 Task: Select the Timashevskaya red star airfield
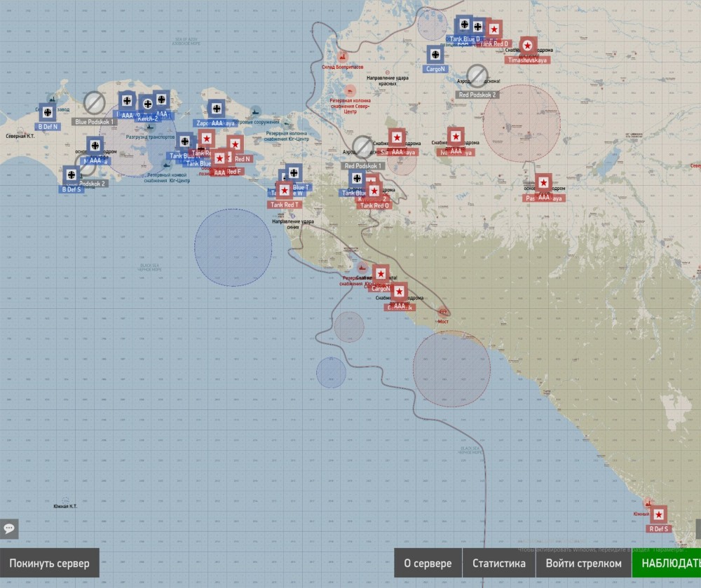pyautogui.click(x=528, y=46)
